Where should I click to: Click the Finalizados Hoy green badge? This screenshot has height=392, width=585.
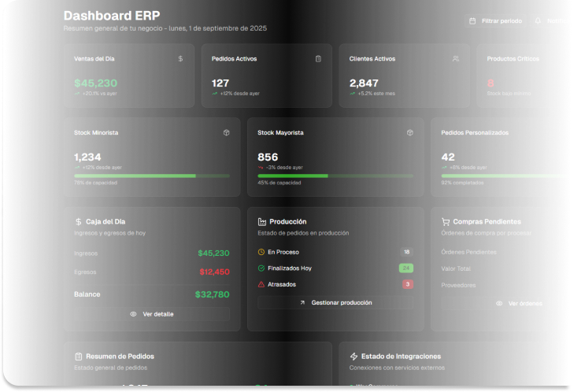click(406, 268)
